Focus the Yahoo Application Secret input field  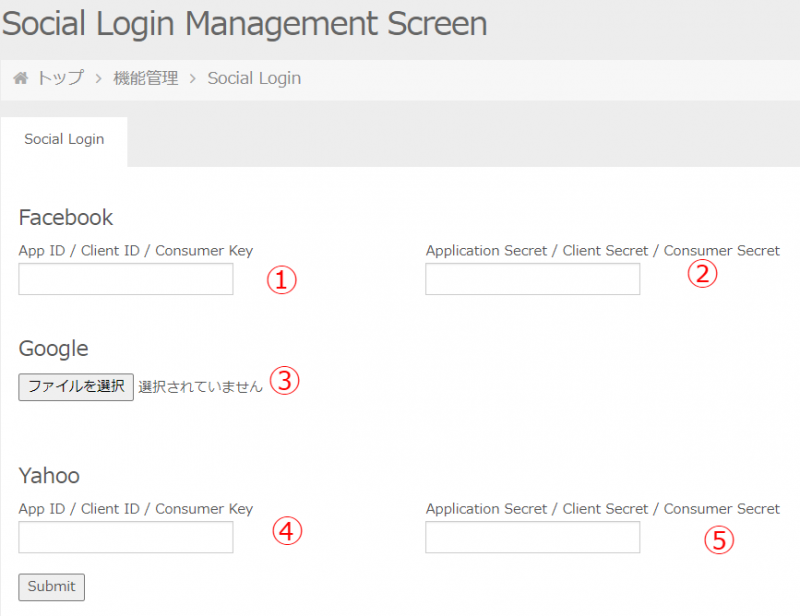532,537
